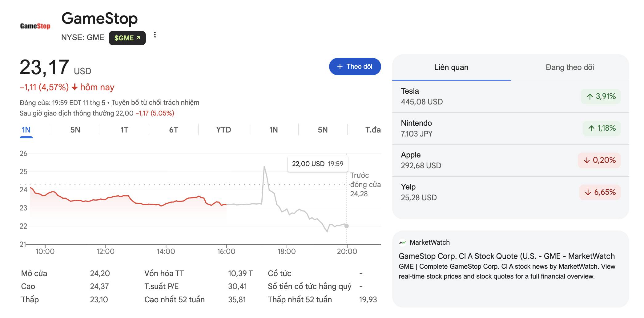Screen dimensions: 644x318
Task: Click the Trước đóng cửa 24,28 label
Action: point(365,185)
